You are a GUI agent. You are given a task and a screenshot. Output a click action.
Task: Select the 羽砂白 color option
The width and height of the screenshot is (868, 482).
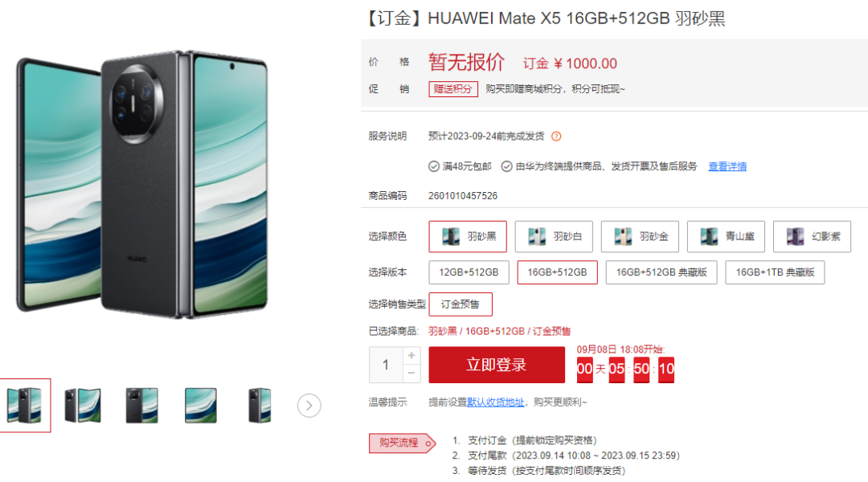(x=554, y=236)
